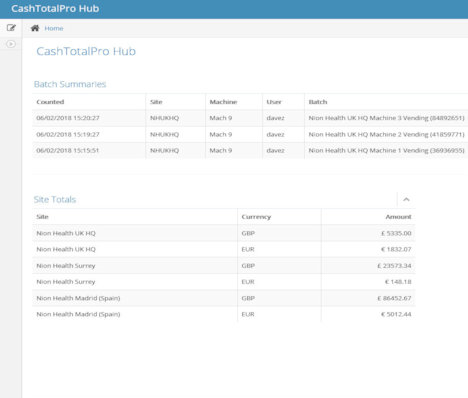Click the large CashTotalPro Hub page title

pyautogui.click(x=86, y=51)
